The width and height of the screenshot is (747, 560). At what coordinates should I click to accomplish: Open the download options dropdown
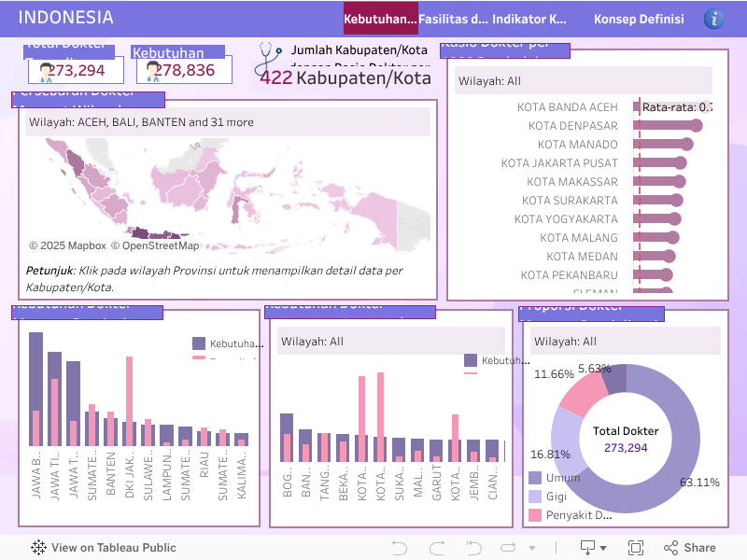tap(593, 548)
